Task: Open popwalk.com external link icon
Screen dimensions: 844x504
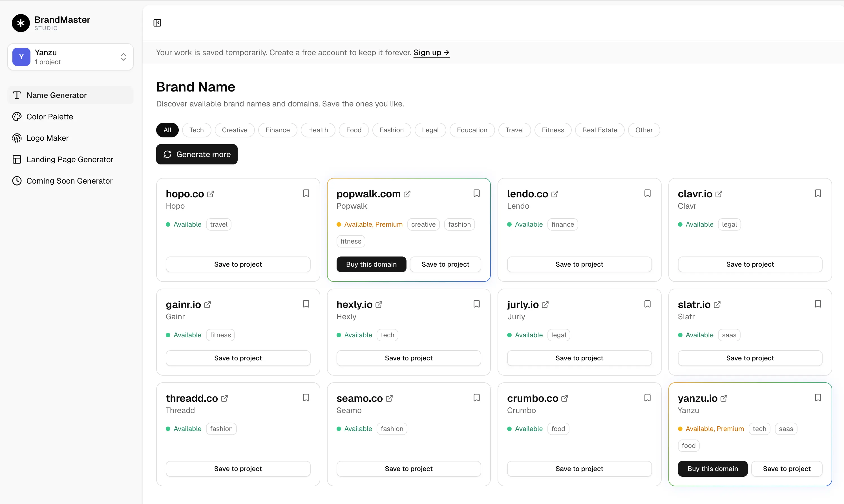Action: (x=407, y=194)
